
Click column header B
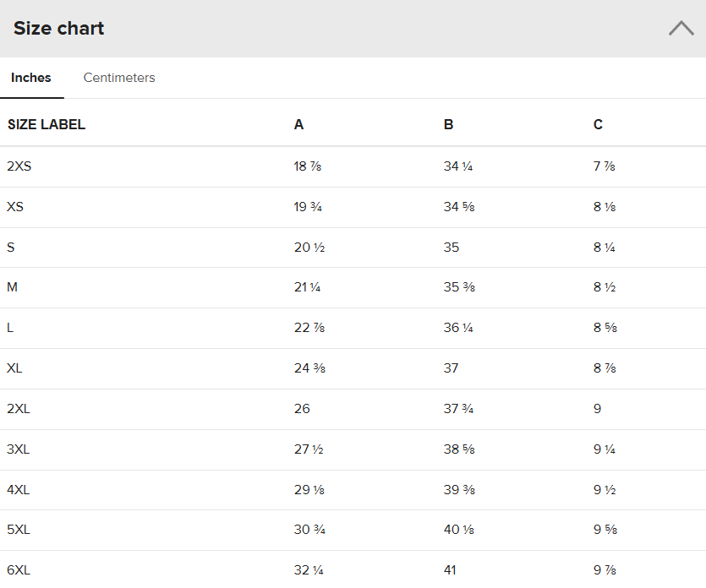click(448, 125)
